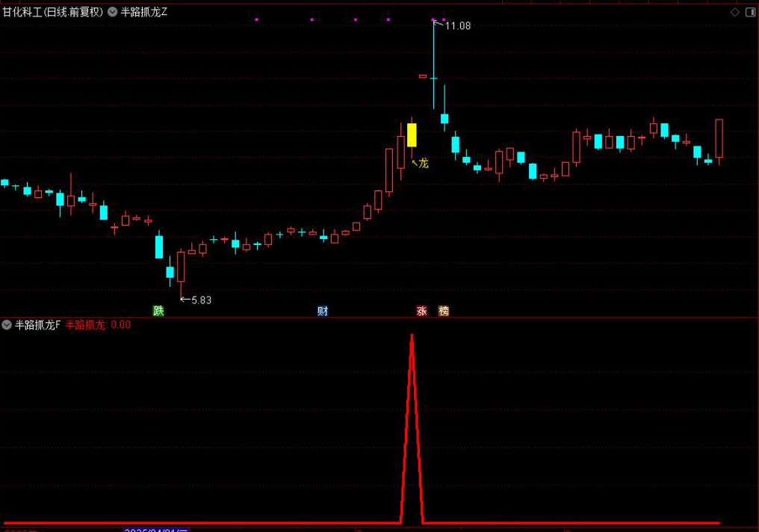Click the yellow 龙 signal label
The width and height of the screenshot is (759, 532).
point(424,163)
